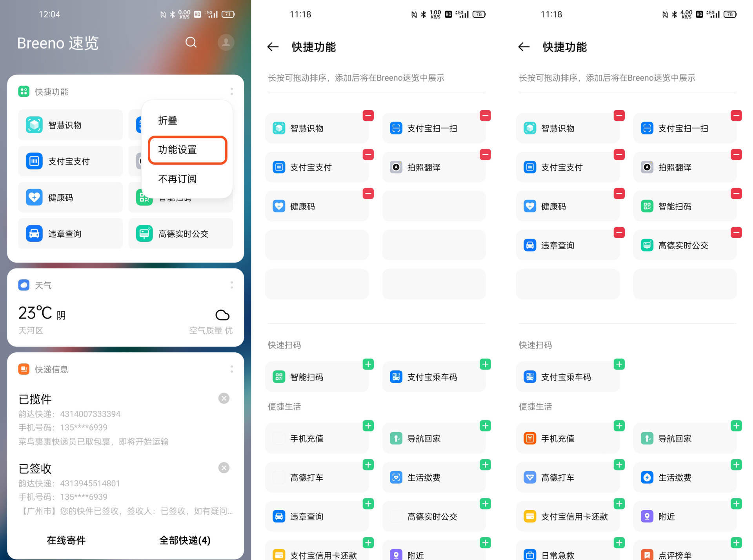This screenshot has width=753, height=560.
Task: Tap 韵达快递: 4314007333394 tracking number
Action: 69,414
